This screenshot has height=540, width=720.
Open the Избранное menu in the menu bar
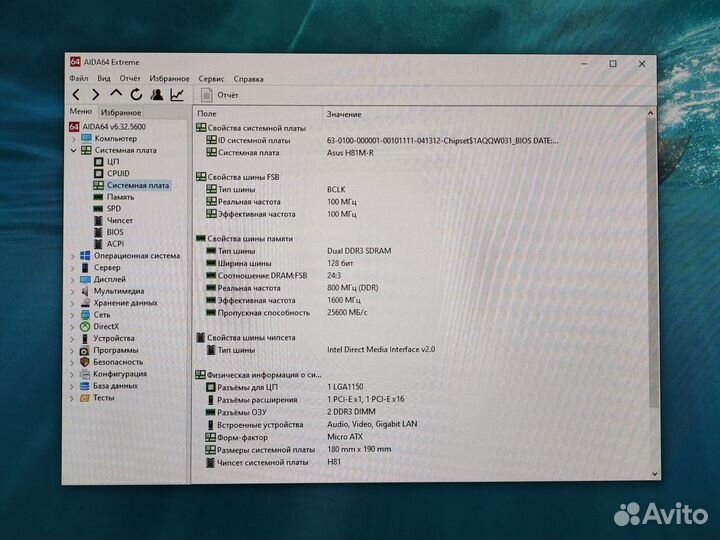[169, 79]
